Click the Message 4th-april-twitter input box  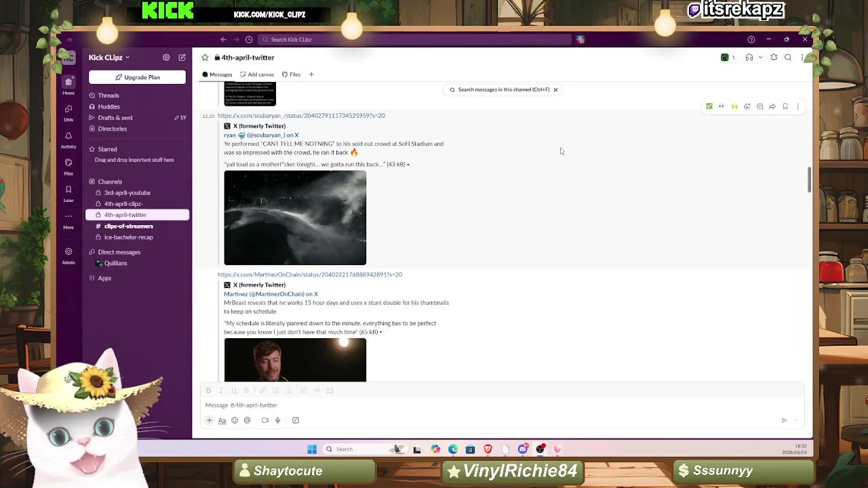502,405
